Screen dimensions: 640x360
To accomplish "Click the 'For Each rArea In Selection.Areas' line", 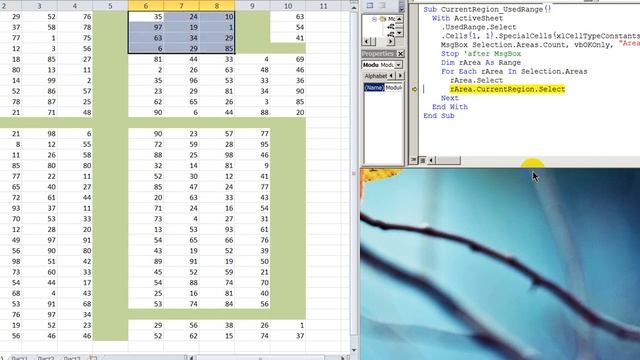I will click(514, 71).
